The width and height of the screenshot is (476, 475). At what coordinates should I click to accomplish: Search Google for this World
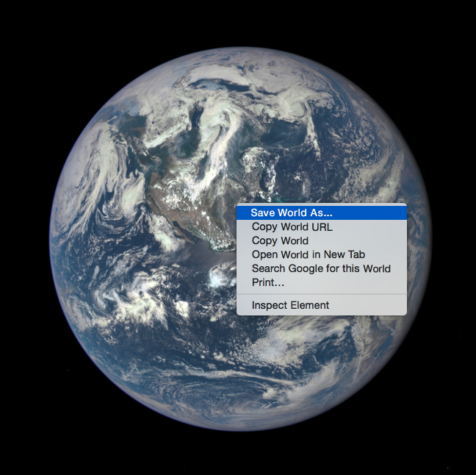tap(321, 268)
